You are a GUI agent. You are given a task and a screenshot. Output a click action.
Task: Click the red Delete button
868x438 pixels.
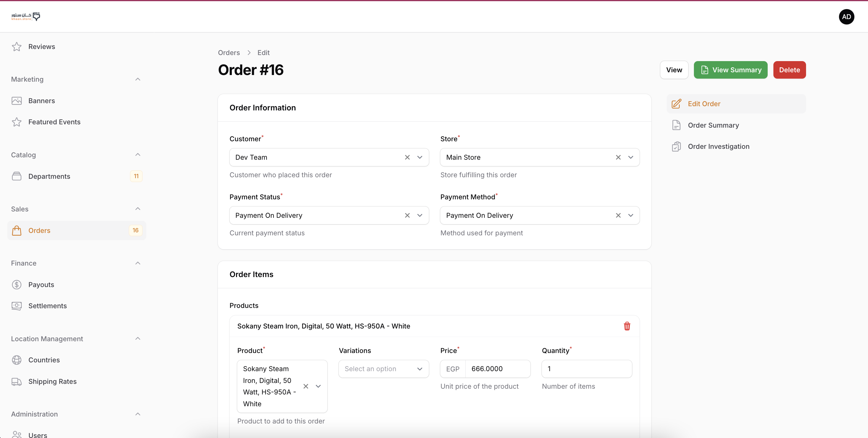(x=789, y=70)
